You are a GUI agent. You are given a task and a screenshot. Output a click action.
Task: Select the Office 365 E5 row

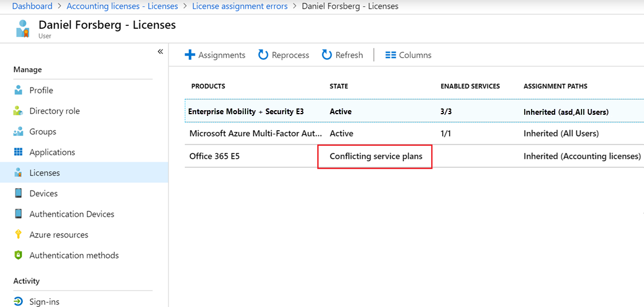pyautogui.click(x=214, y=156)
